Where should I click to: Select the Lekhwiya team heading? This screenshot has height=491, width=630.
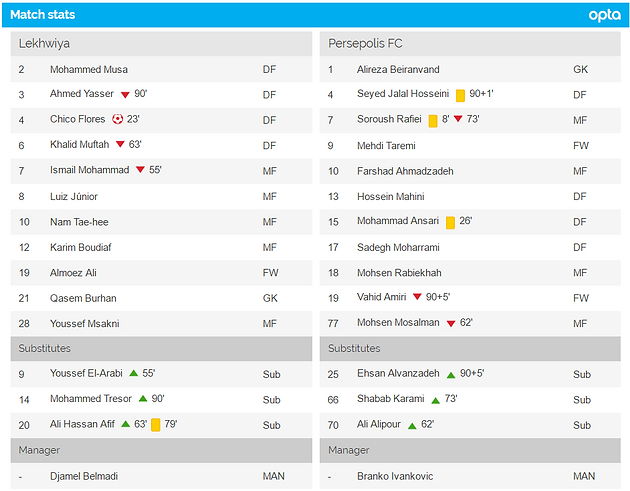44,43
